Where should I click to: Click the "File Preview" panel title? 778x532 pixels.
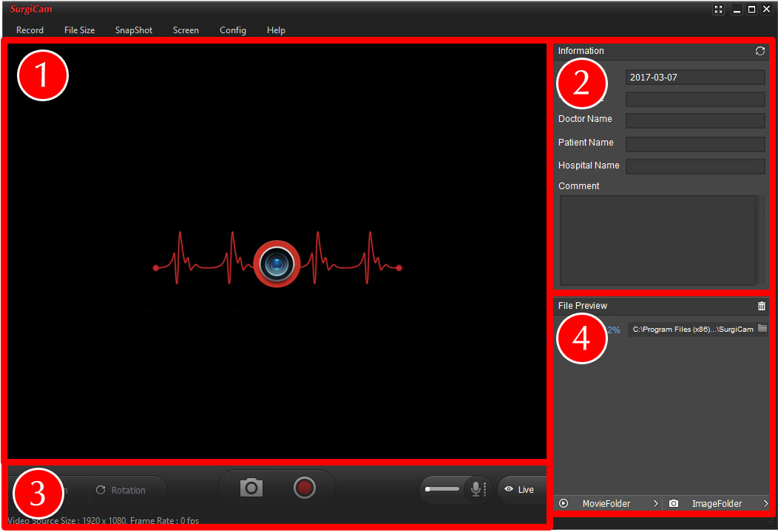(x=583, y=306)
